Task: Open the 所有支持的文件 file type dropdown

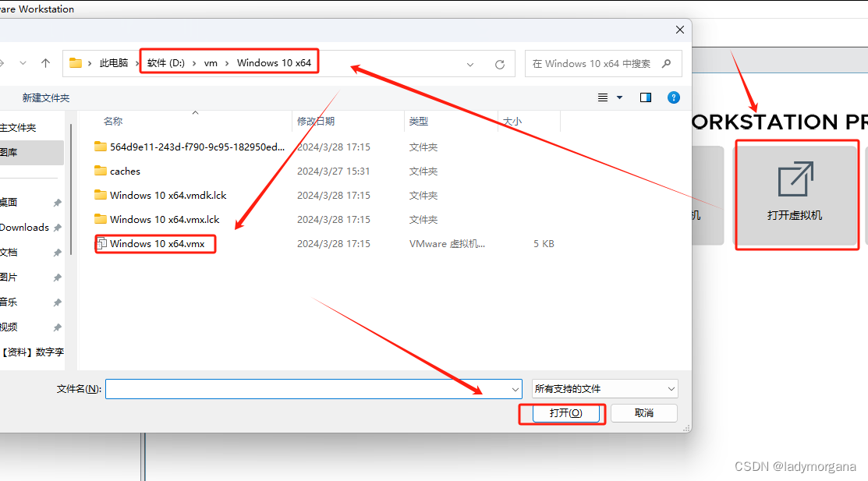Action: [604, 389]
